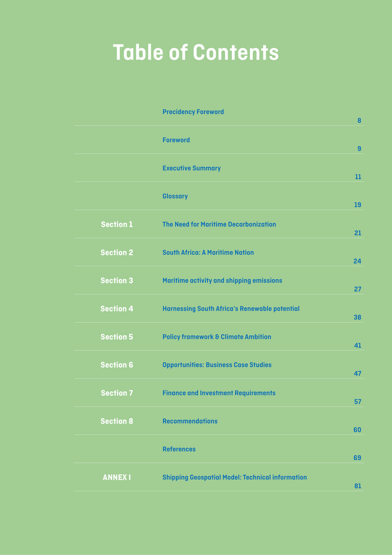Screen dimensions: 392x555
Task: Click the ANNEX I label
Action: [116, 478]
